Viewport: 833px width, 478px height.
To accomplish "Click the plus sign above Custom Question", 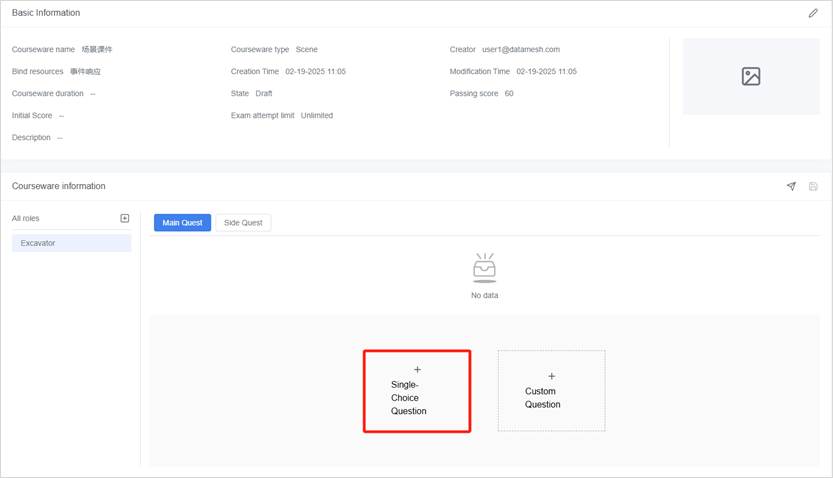I will tap(551, 376).
